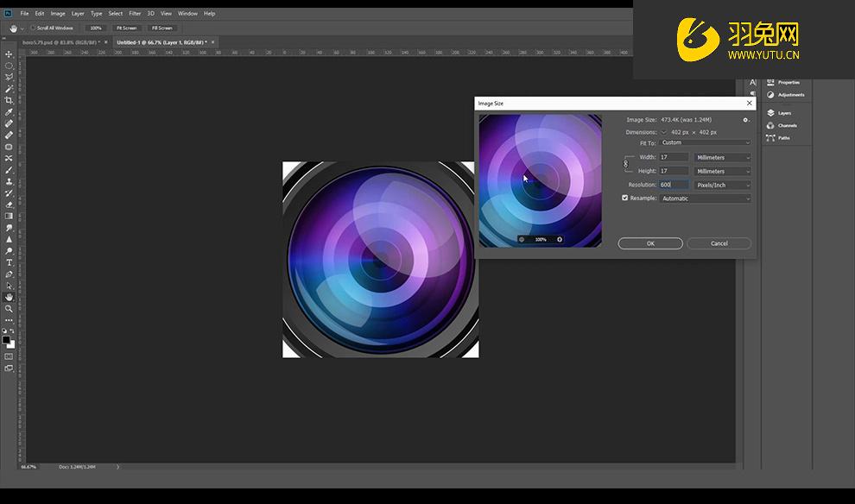The image size is (855, 504).
Task: Select the Crop tool
Action: pyautogui.click(x=9, y=100)
